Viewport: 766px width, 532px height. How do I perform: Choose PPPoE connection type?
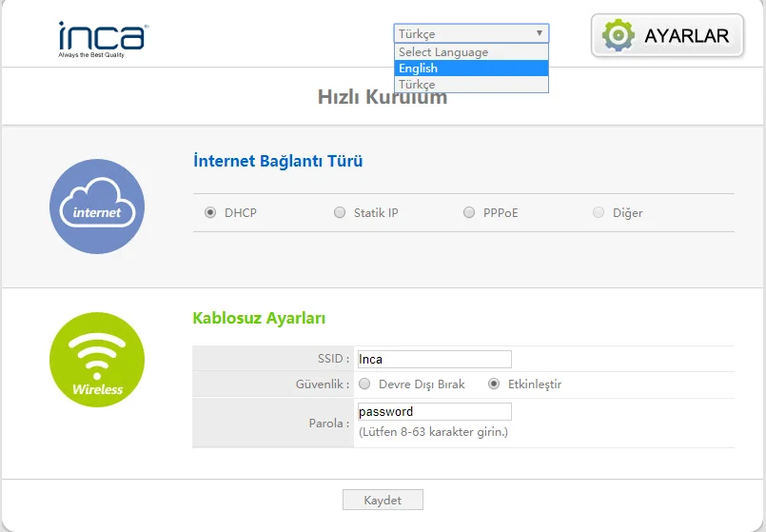click(x=469, y=212)
